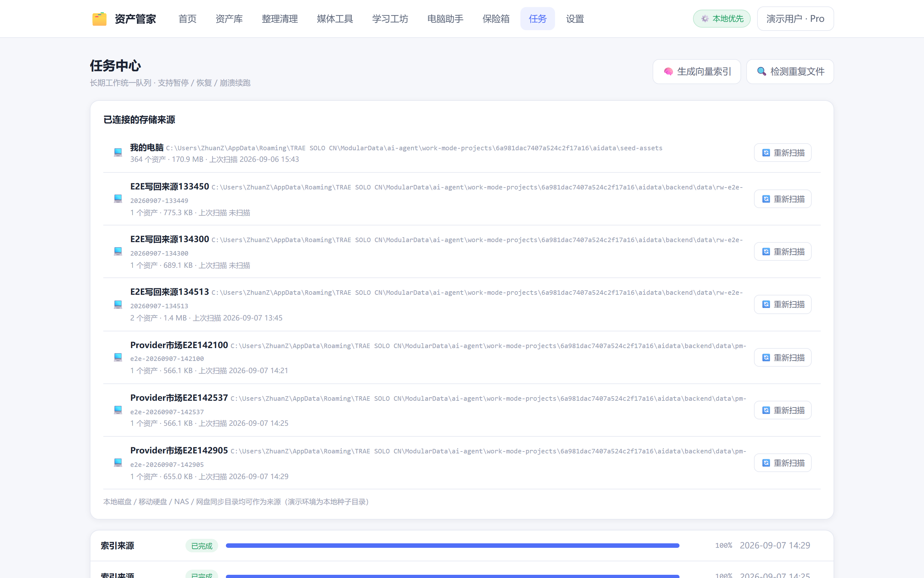Open the 保险箱 tab
Viewport: 924px width, 578px height.
tap(496, 19)
